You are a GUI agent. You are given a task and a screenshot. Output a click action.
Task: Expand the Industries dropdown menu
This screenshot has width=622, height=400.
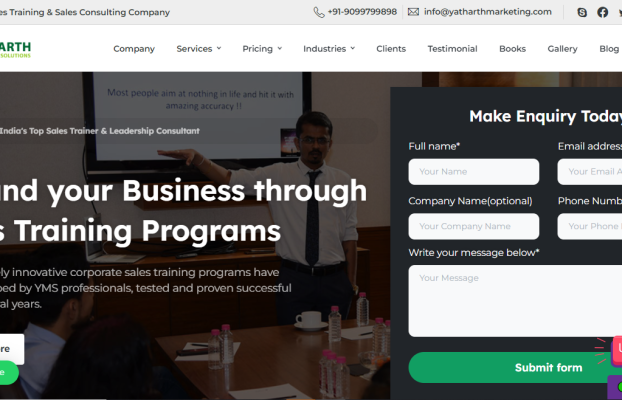(329, 49)
